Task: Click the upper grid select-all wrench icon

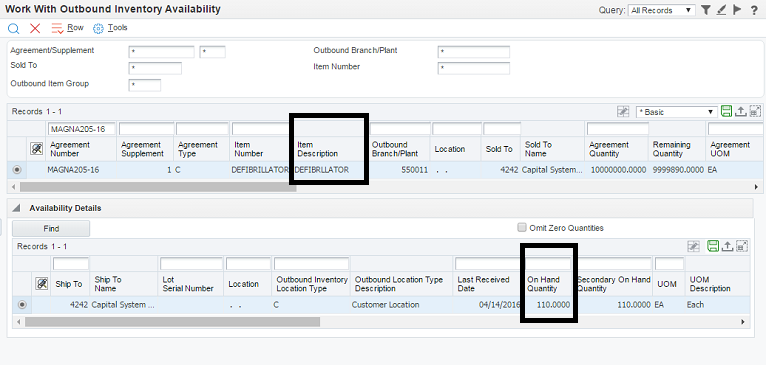Action: pos(36,149)
